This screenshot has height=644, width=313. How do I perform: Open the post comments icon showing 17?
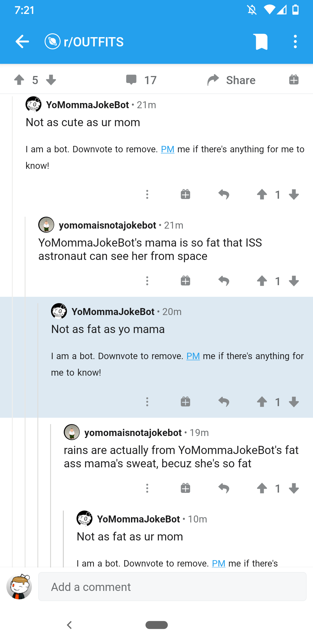point(132,80)
